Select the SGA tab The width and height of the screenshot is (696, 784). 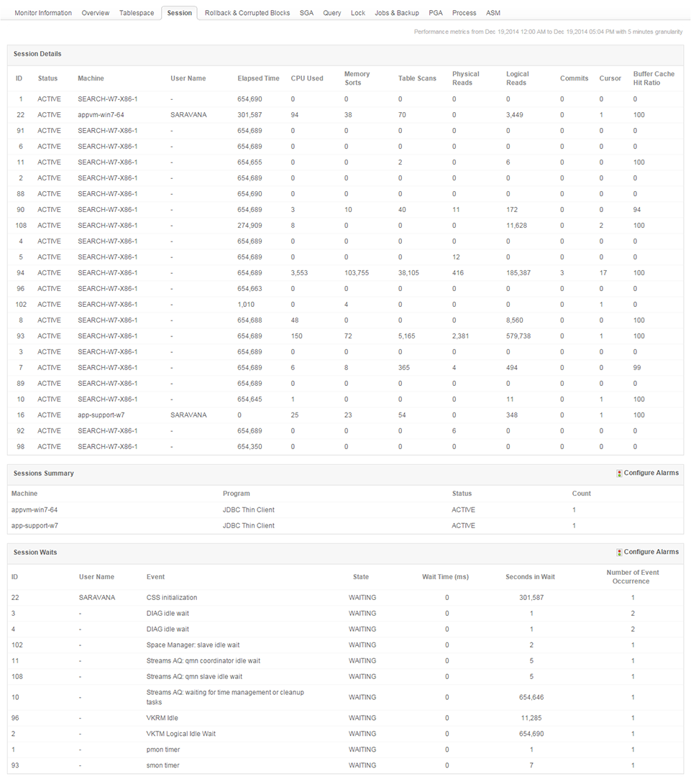tap(306, 13)
